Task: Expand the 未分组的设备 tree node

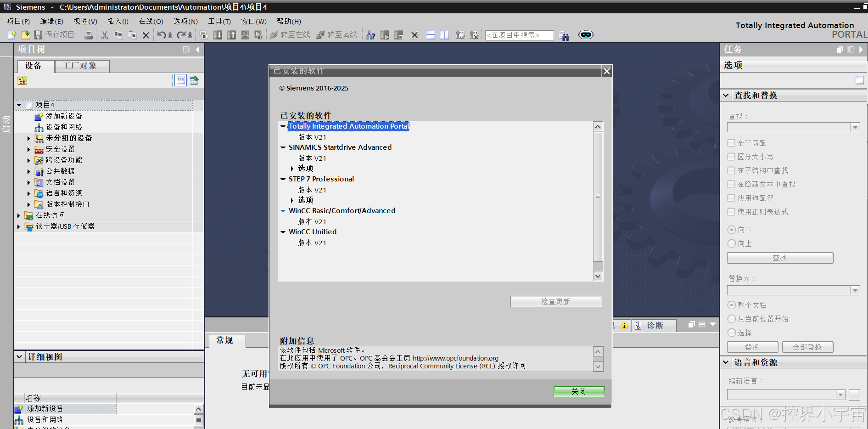Action: pos(28,138)
